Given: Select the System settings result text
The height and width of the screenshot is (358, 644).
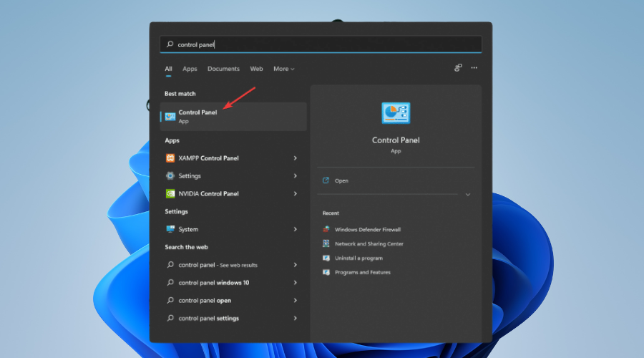Looking at the screenshot, I should point(188,229).
